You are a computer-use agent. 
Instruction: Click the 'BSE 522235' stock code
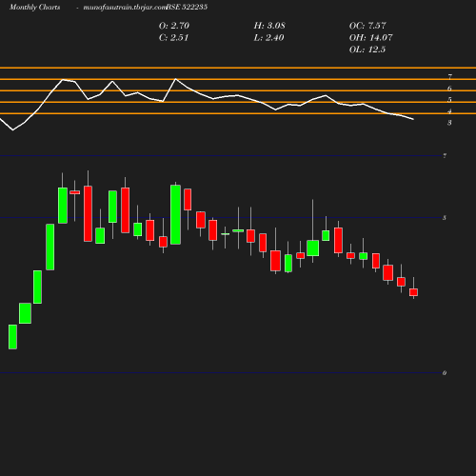tap(187, 7)
